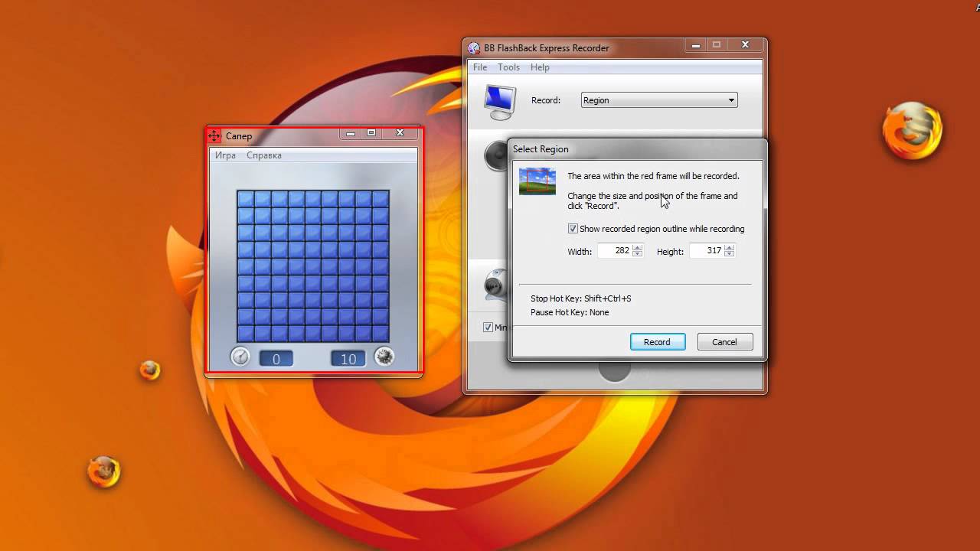
Task: Click the Height input field
Action: [x=707, y=250]
